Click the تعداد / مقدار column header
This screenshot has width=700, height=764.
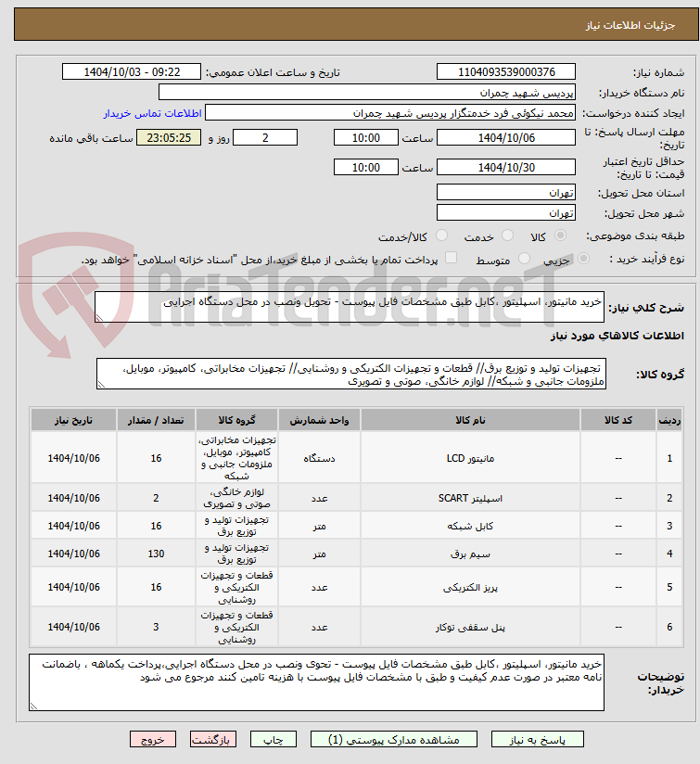coord(156,420)
